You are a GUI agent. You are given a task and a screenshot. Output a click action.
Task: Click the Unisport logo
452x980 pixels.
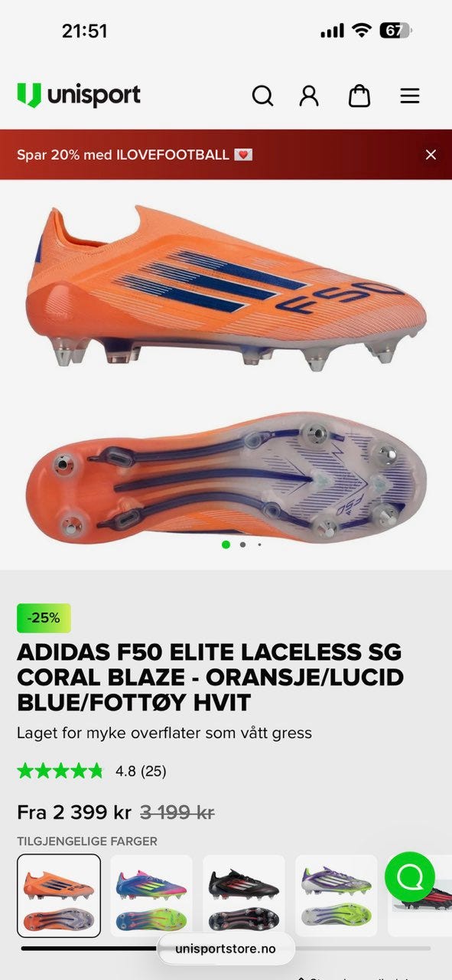[x=79, y=96]
